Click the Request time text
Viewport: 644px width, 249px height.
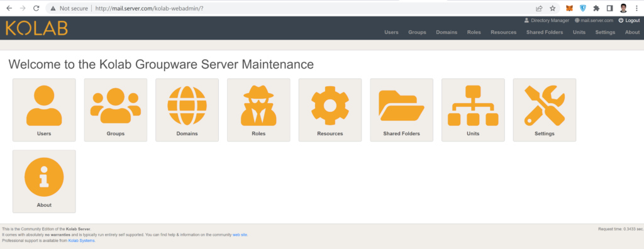coord(621,229)
